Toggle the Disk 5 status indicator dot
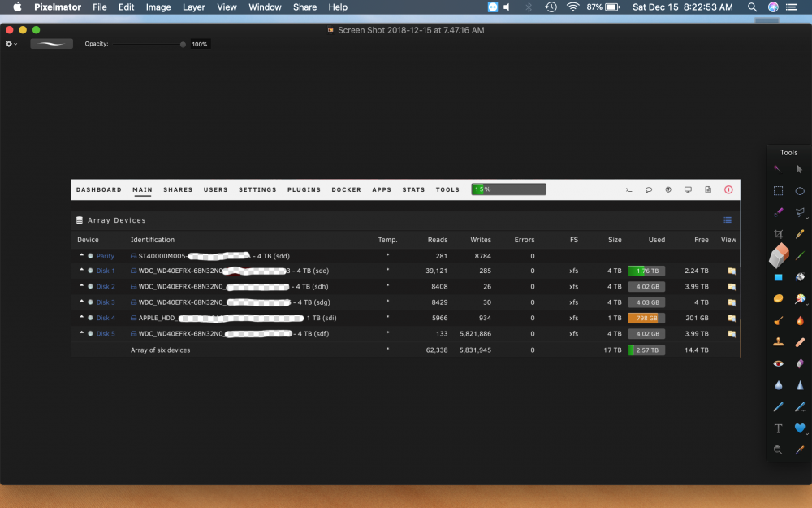Screen dimensions: 812x508 point(91,334)
